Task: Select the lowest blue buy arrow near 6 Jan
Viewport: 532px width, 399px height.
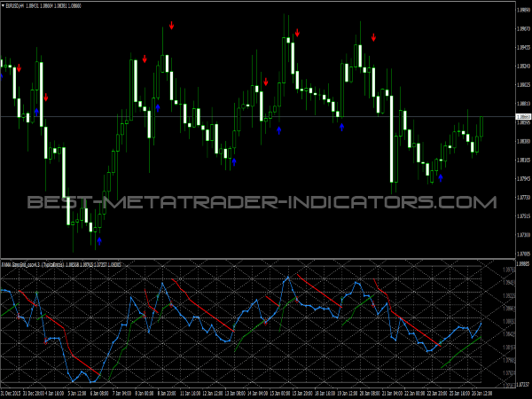Action: click(99, 241)
